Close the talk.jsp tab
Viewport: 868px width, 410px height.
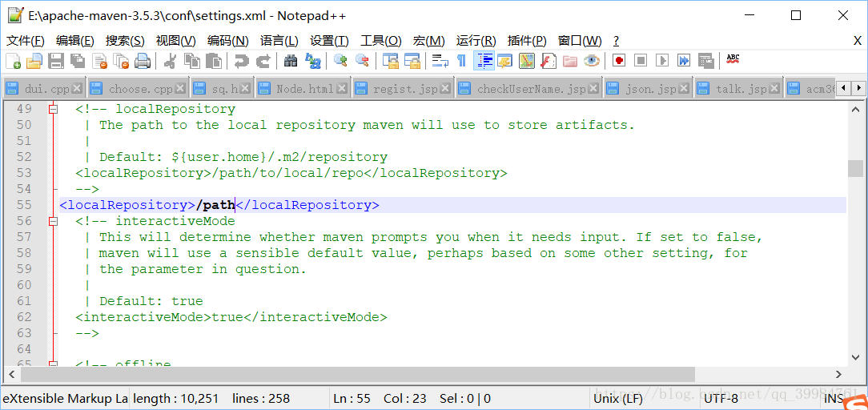774,88
